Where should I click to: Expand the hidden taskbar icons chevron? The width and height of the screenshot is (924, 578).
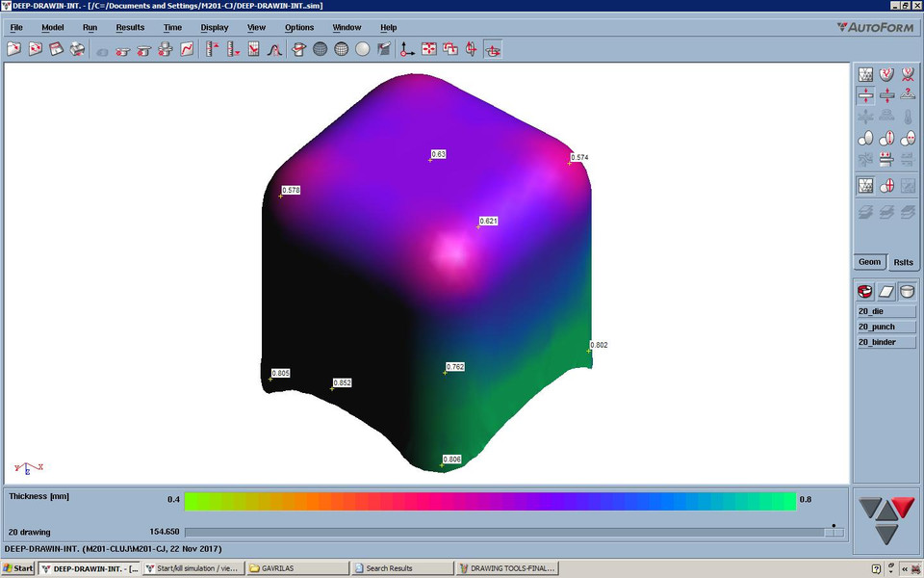907,567
